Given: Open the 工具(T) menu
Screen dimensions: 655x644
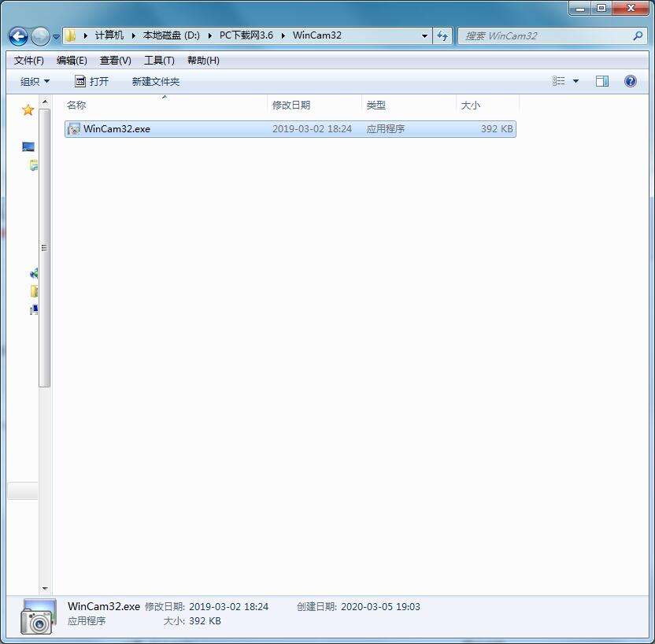Looking at the screenshot, I should [159, 61].
